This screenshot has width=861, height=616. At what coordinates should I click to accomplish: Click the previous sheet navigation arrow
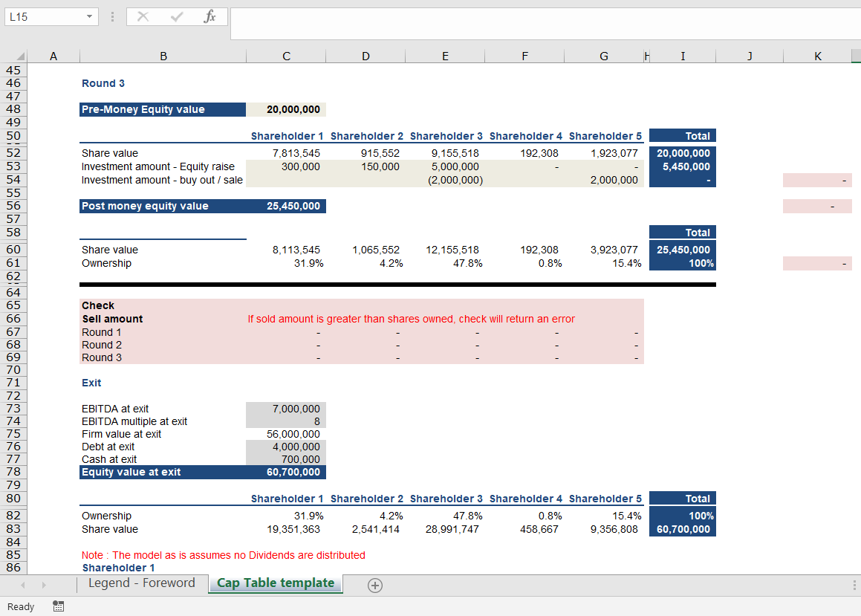[23, 586]
